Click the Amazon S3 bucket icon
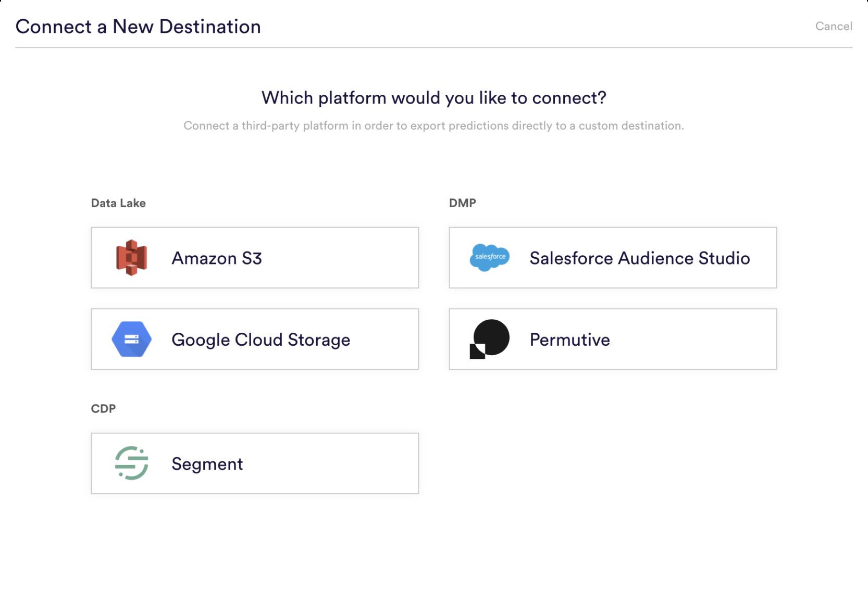Image resolution: width=868 pixels, height=603 pixels. point(131,258)
